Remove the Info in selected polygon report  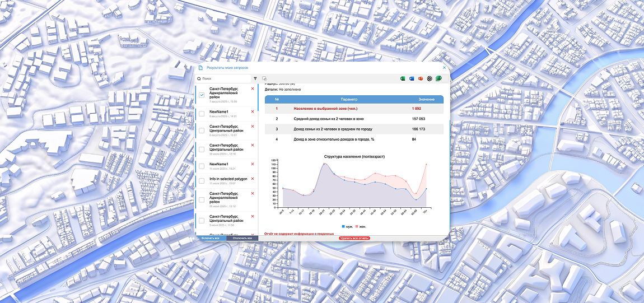[x=253, y=179]
